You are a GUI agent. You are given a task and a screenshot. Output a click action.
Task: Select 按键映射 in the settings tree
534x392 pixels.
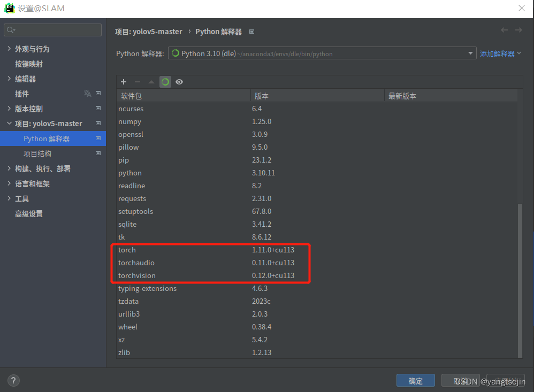[x=29, y=64]
